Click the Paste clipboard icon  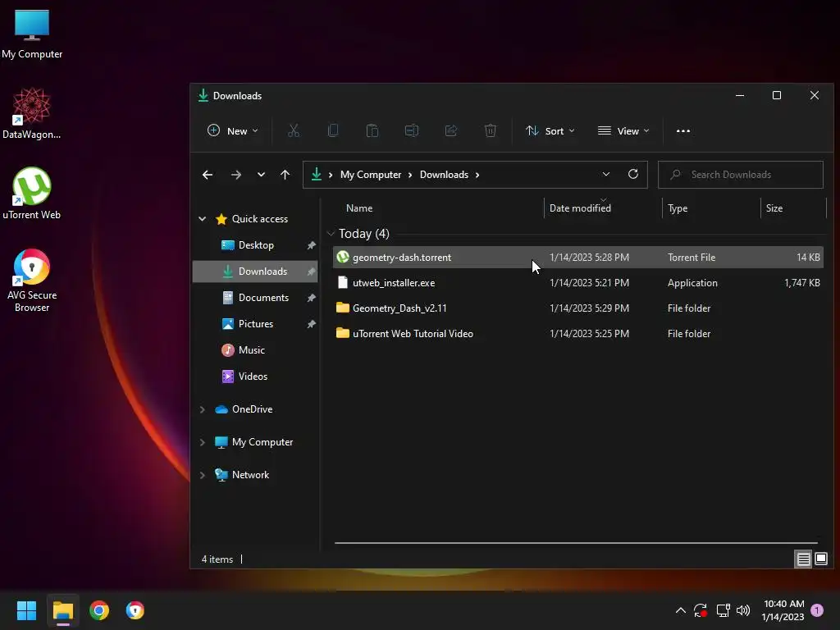[372, 130]
